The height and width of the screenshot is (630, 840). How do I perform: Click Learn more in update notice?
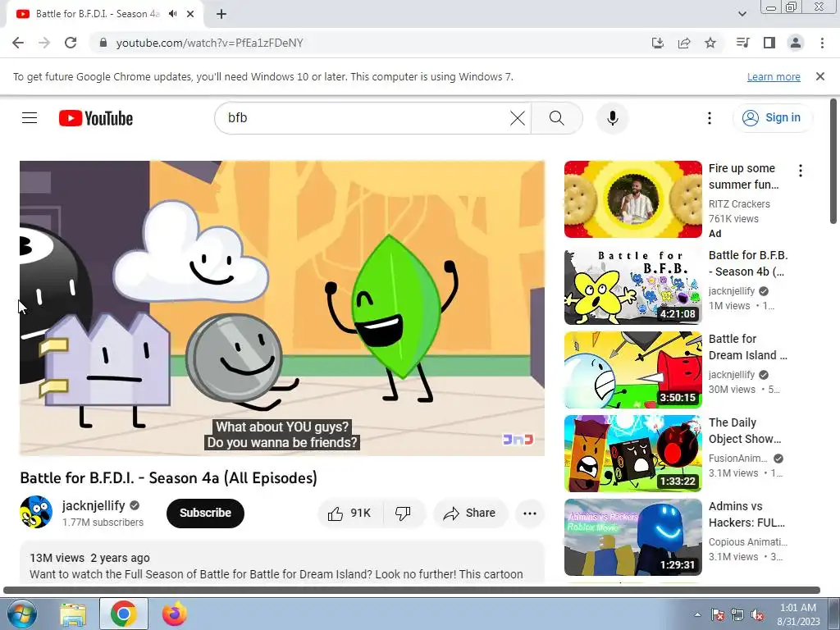click(x=774, y=76)
